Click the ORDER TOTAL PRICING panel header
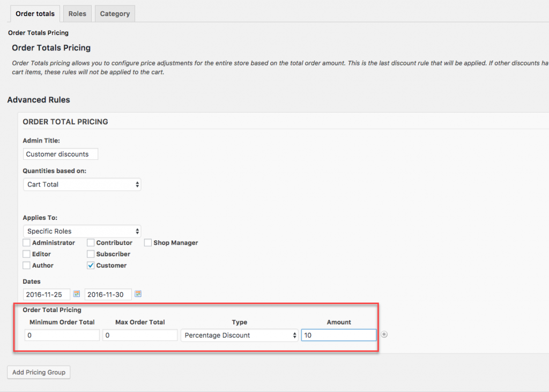This screenshot has width=549, height=392. (x=65, y=122)
